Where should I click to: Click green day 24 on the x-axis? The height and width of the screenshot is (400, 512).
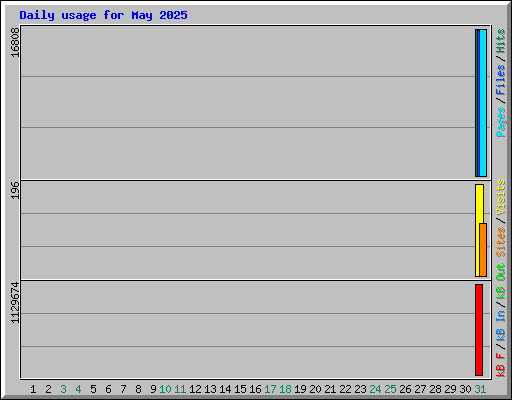[x=375, y=389]
